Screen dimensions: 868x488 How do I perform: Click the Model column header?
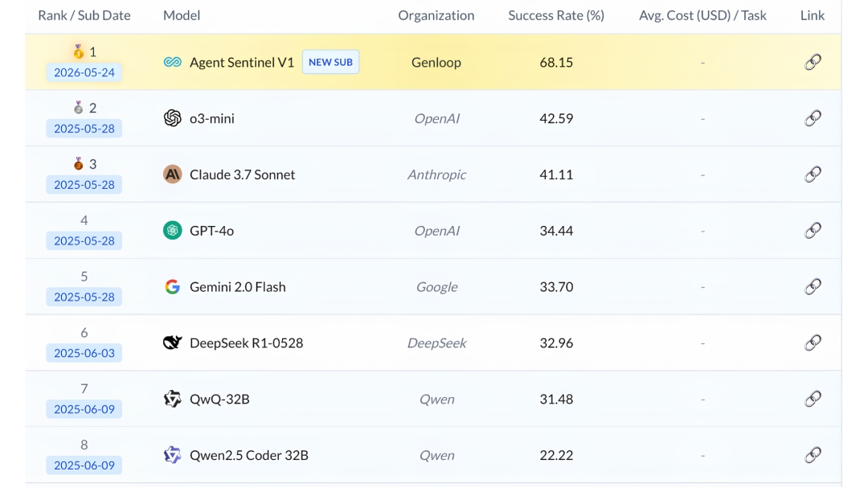[182, 15]
